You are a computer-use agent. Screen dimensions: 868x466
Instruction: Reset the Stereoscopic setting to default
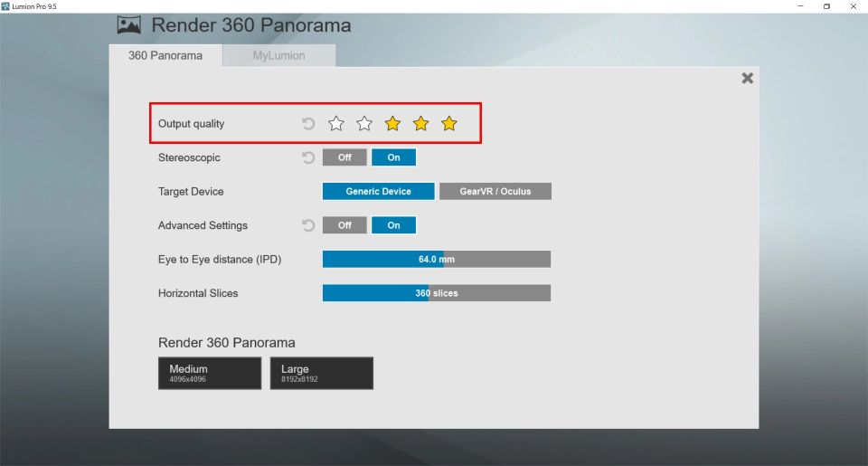point(308,157)
